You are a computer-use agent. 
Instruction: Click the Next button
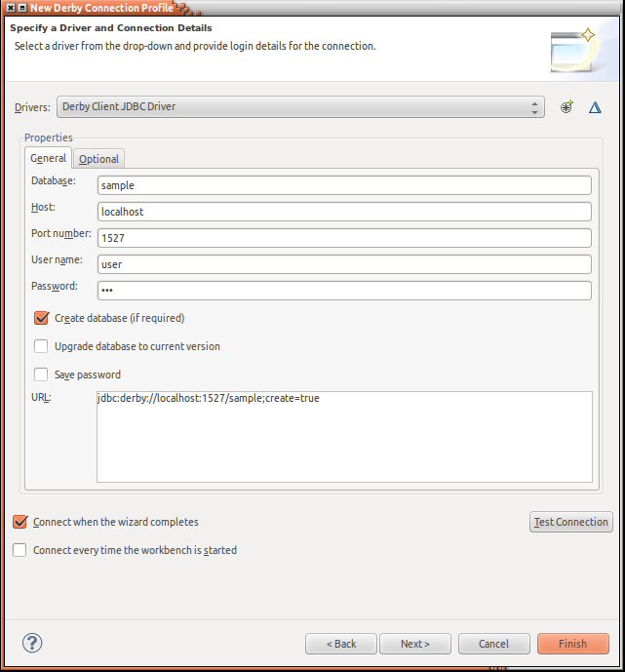(415, 644)
